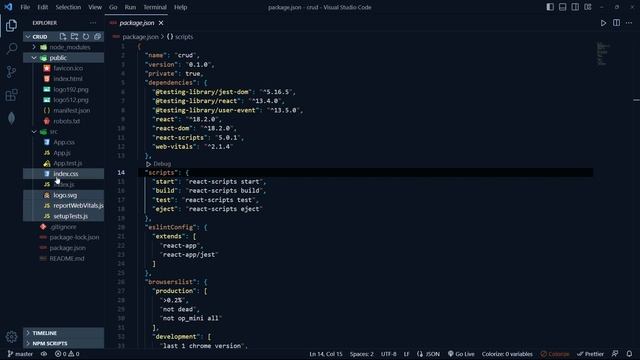Split the editor to the right
This screenshot has width=640, height=360.
tap(616, 23)
